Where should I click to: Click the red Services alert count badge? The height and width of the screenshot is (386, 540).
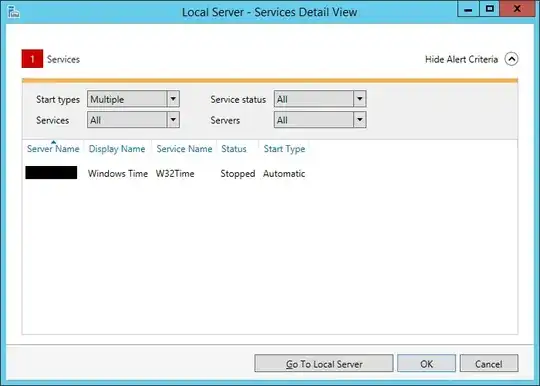32,59
